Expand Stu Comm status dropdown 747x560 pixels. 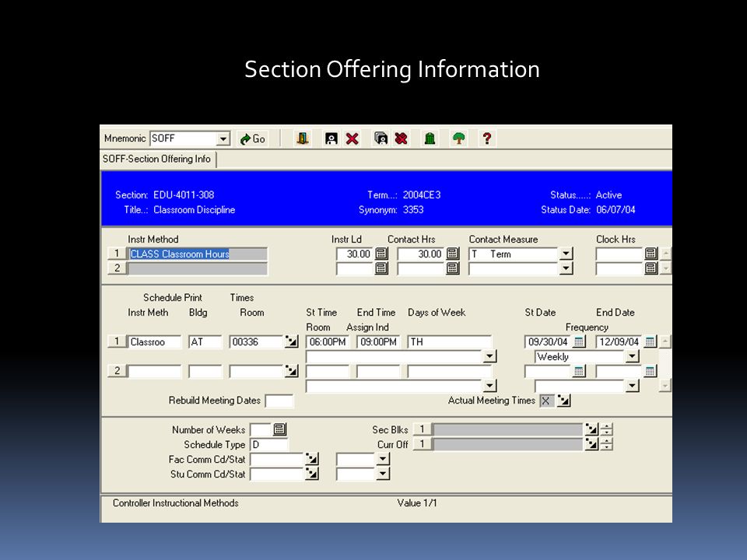click(x=383, y=474)
